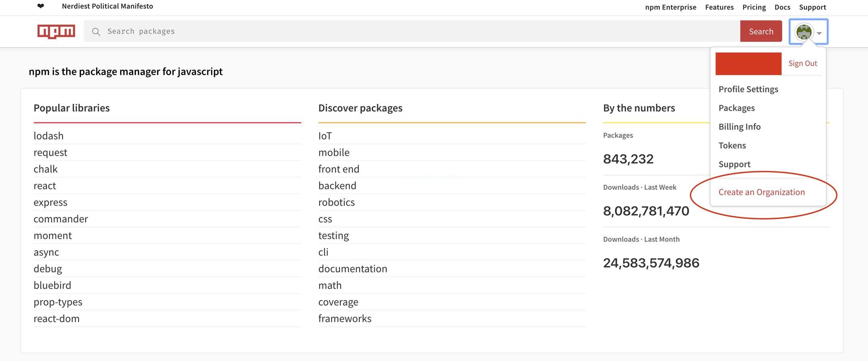
Task: Open npm Enterprise in top navigation
Action: [x=670, y=7]
